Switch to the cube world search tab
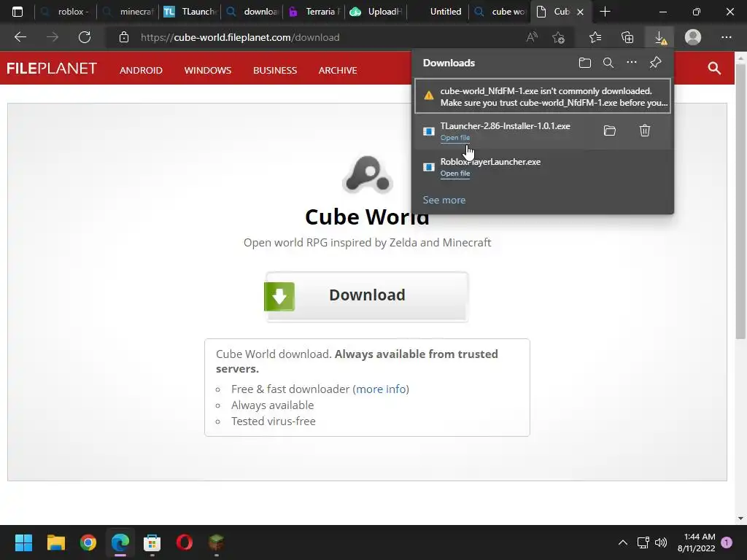747x560 pixels. [x=500, y=12]
